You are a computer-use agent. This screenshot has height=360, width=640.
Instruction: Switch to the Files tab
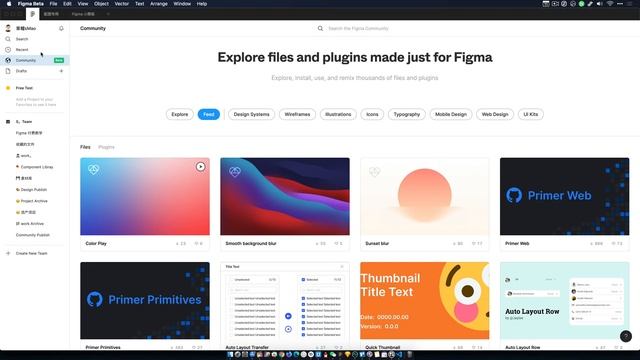(x=85, y=147)
